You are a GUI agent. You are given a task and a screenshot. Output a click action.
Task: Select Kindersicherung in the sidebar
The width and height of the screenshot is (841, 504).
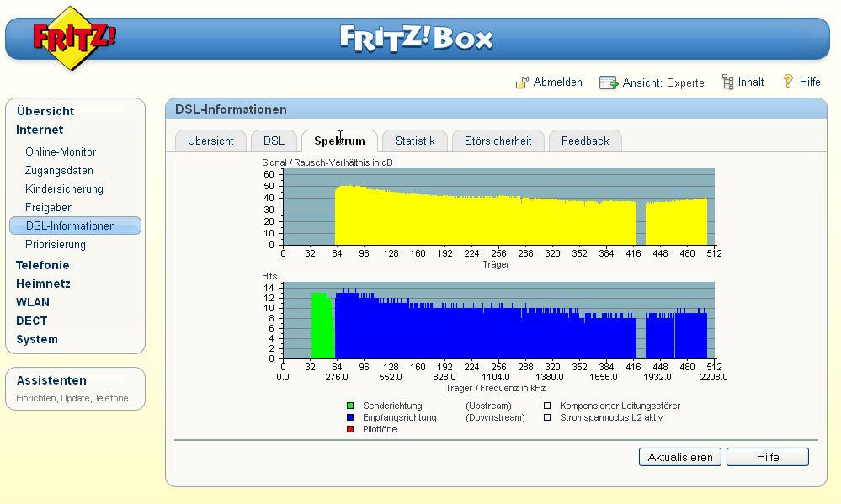tap(64, 189)
